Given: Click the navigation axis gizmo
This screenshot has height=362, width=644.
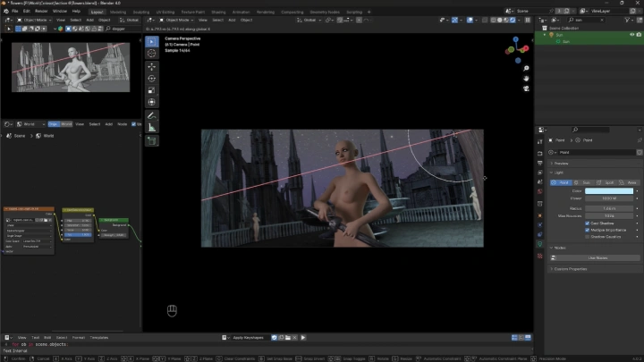Looking at the screenshot, I should click(x=517, y=50).
